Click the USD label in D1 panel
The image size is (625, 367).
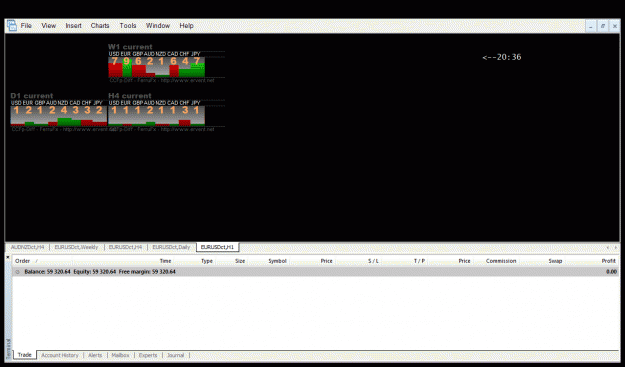[16, 103]
